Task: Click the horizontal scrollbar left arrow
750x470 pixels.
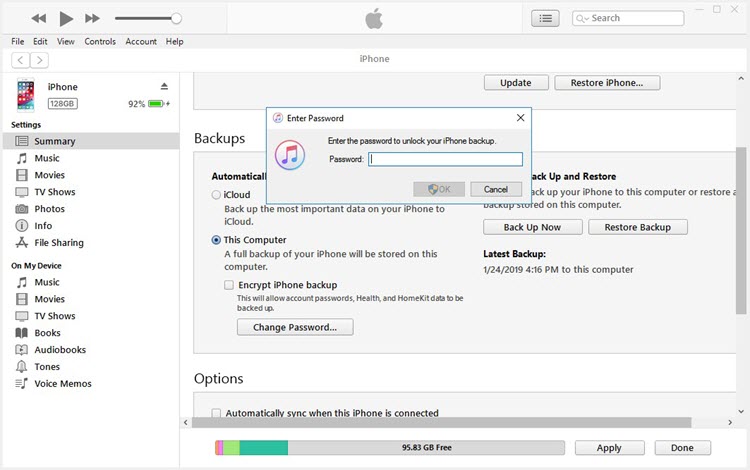Action: pos(186,422)
